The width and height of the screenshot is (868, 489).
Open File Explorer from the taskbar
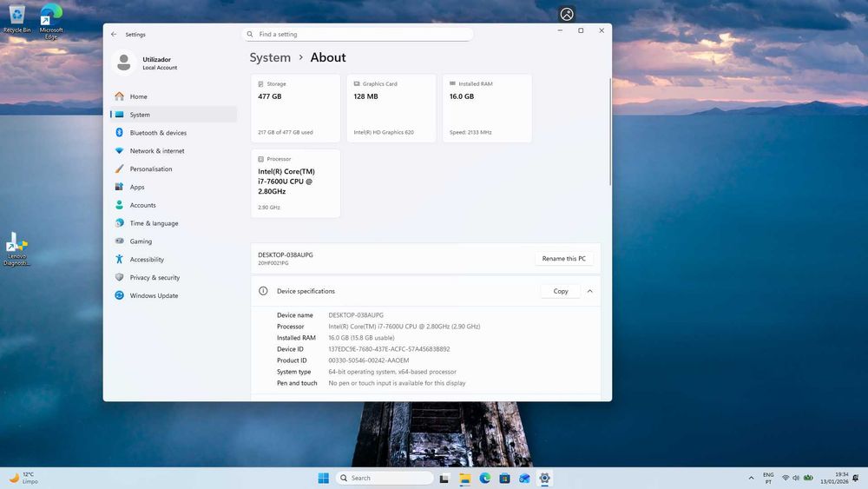(464, 479)
